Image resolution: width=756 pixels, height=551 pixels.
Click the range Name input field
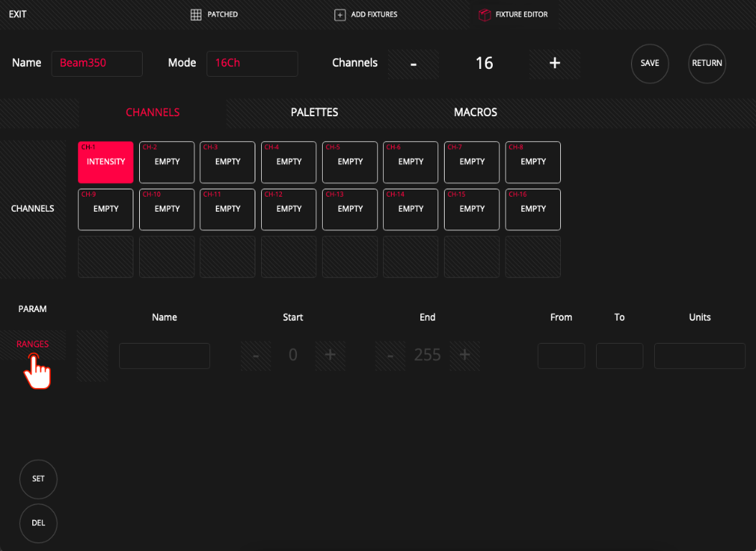(x=164, y=356)
